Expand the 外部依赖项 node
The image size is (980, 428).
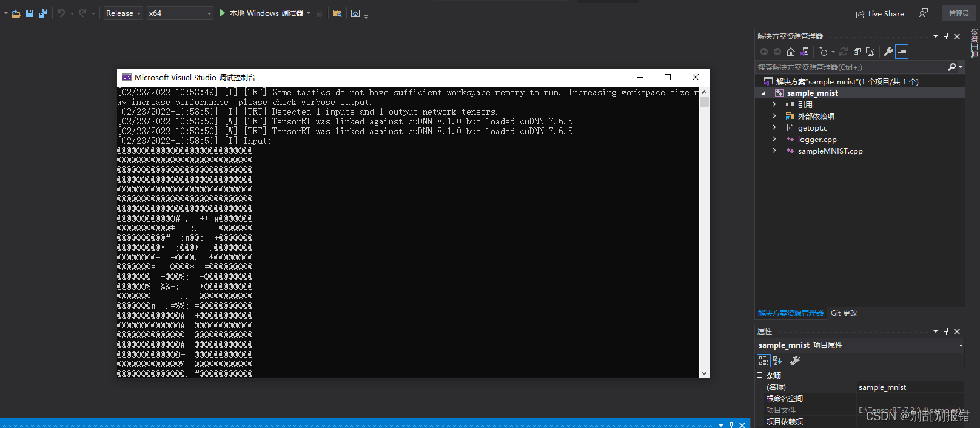point(774,116)
